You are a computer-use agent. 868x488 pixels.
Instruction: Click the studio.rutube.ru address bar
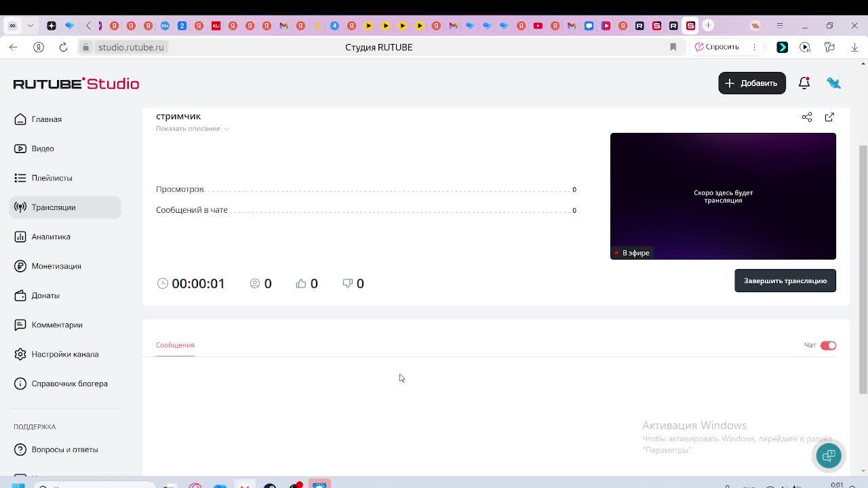pyautogui.click(x=131, y=47)
